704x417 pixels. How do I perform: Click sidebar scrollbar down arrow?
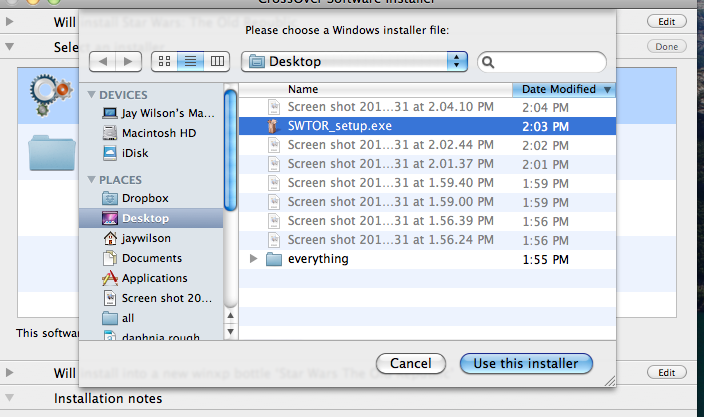tap(230, 332)
